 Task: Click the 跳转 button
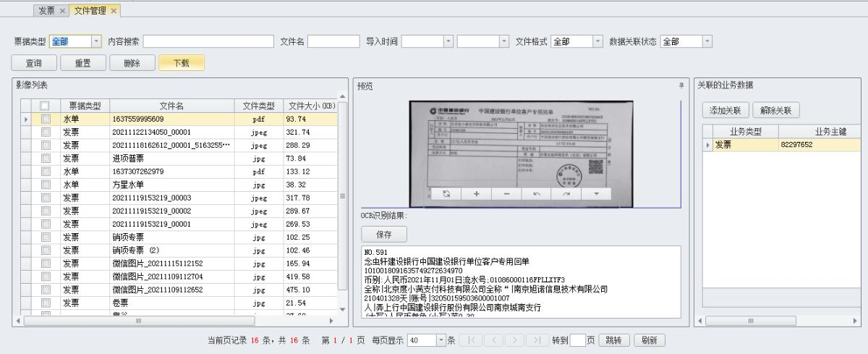(x=613, y=340)
